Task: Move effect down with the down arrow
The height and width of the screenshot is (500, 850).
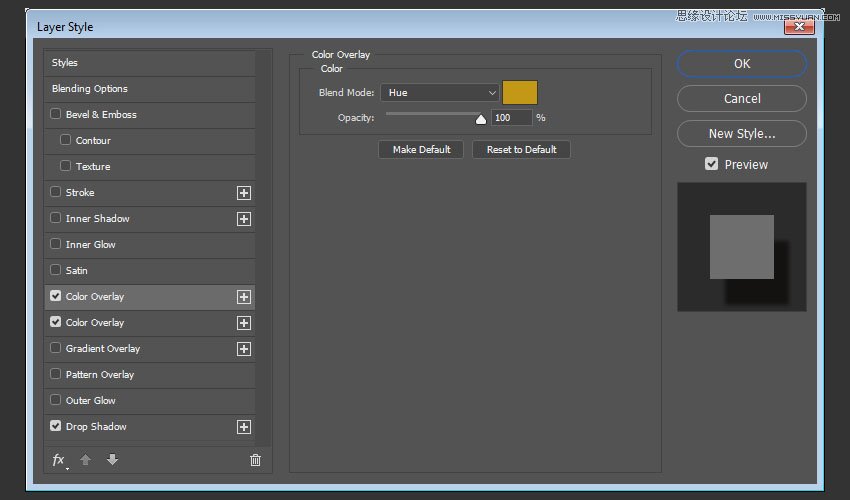Action: click(x=112, y=460)
